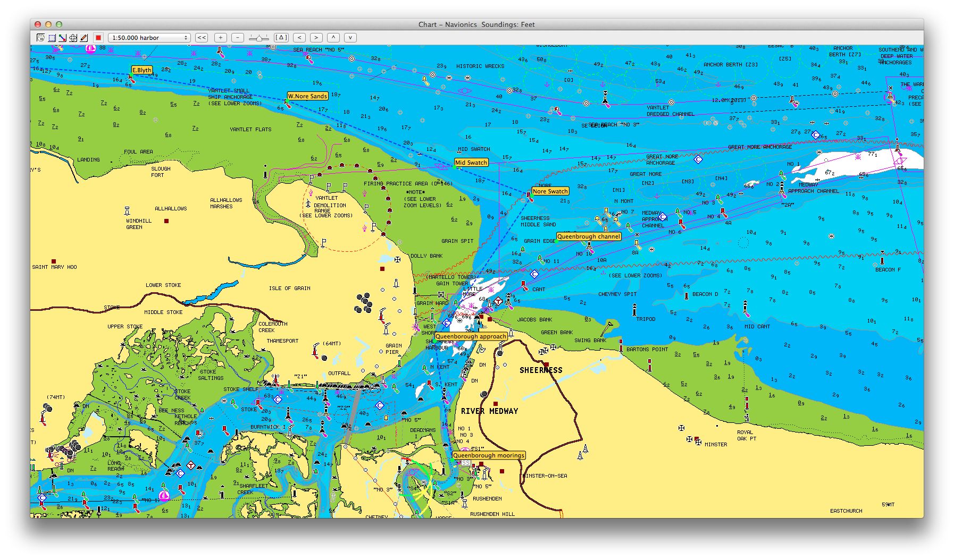Screen dimensions: 954x560
Task: Click the BEACON F marker label
Action: [888, 270]
